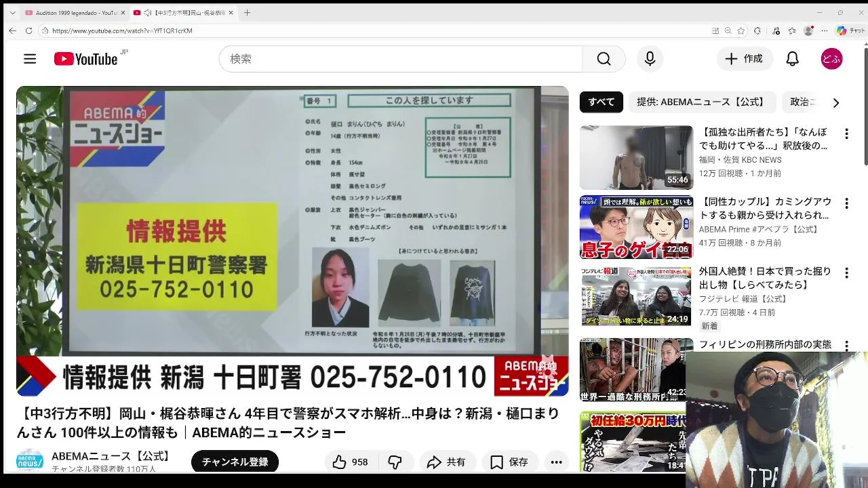Click the 作成 create button

tap(745, 59)
